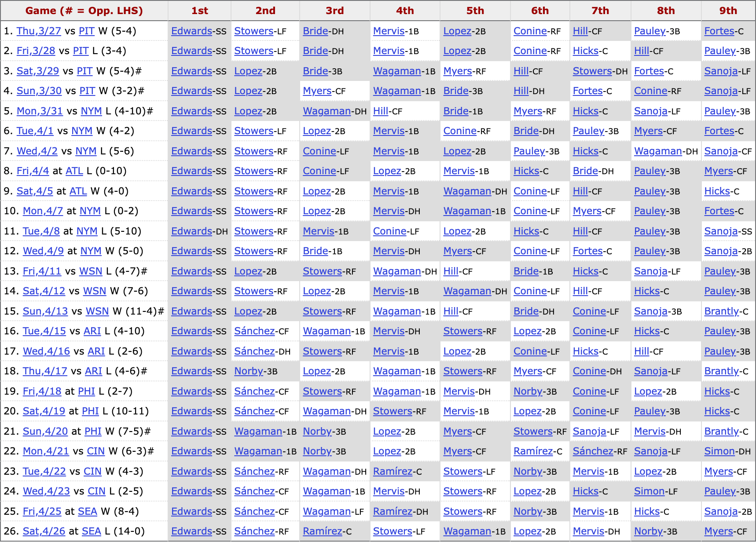The image size is (756, 542).
Task: Open the Sun,3/30 game link
Action: 39,91
